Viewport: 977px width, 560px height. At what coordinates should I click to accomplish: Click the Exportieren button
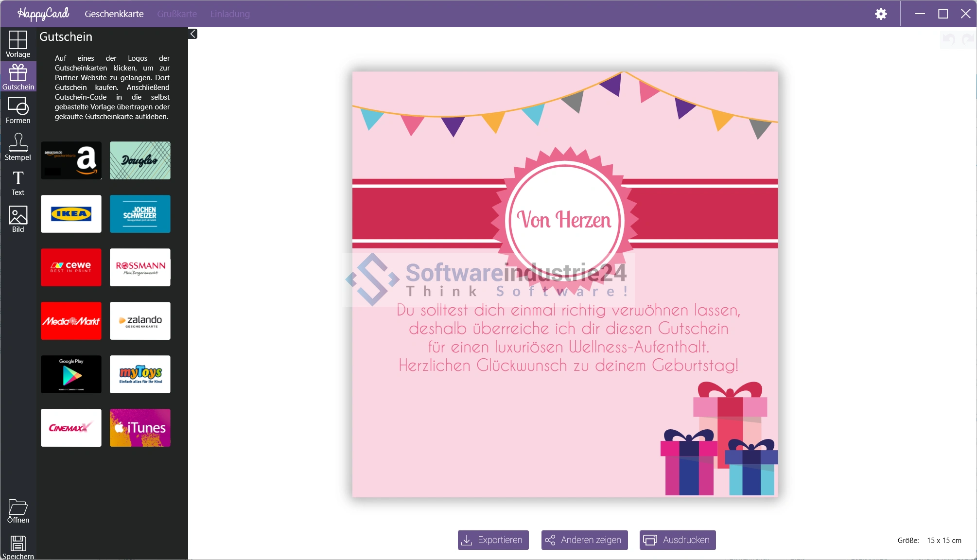pyautogui.click(x=493, y=540)
